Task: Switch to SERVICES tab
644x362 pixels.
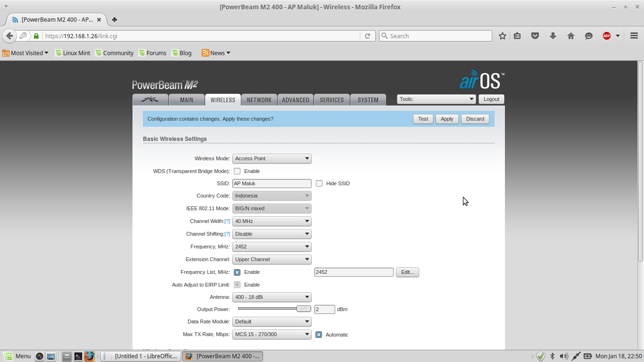Action: tap(332, 99)
